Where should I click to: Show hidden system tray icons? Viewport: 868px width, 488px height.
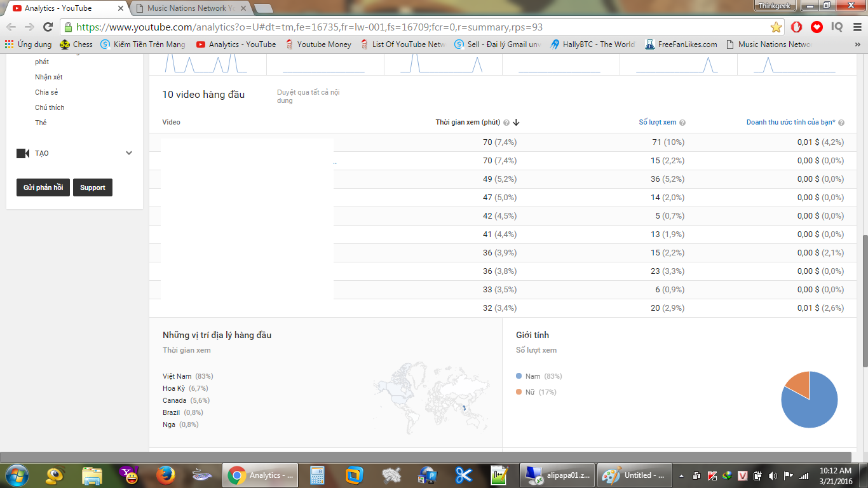click(x=682, y=475)
